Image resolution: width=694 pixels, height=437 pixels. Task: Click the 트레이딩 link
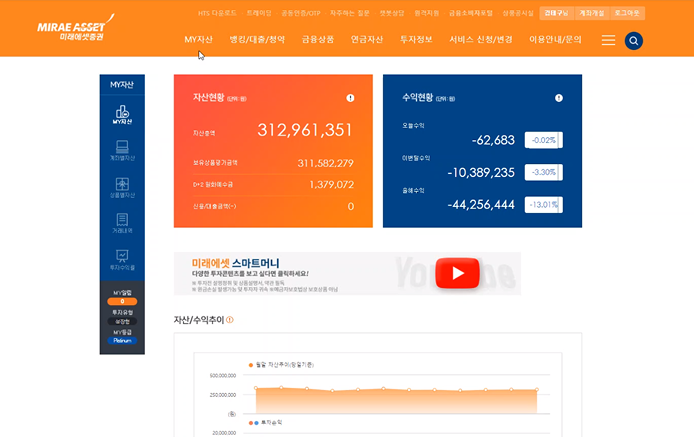click(259, 13)
